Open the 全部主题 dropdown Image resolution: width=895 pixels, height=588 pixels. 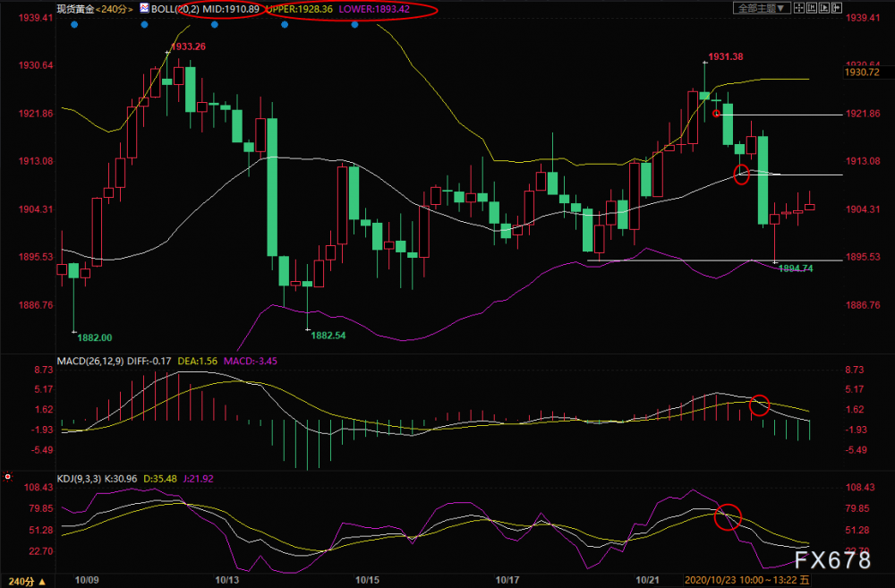point(762,8)
